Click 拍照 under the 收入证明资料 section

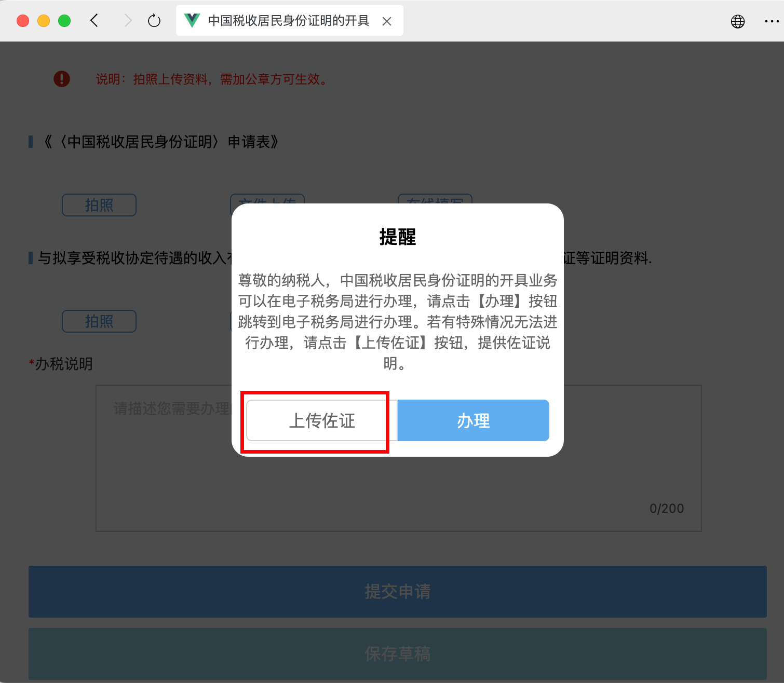pyautogui.click(x=99, y=321)
